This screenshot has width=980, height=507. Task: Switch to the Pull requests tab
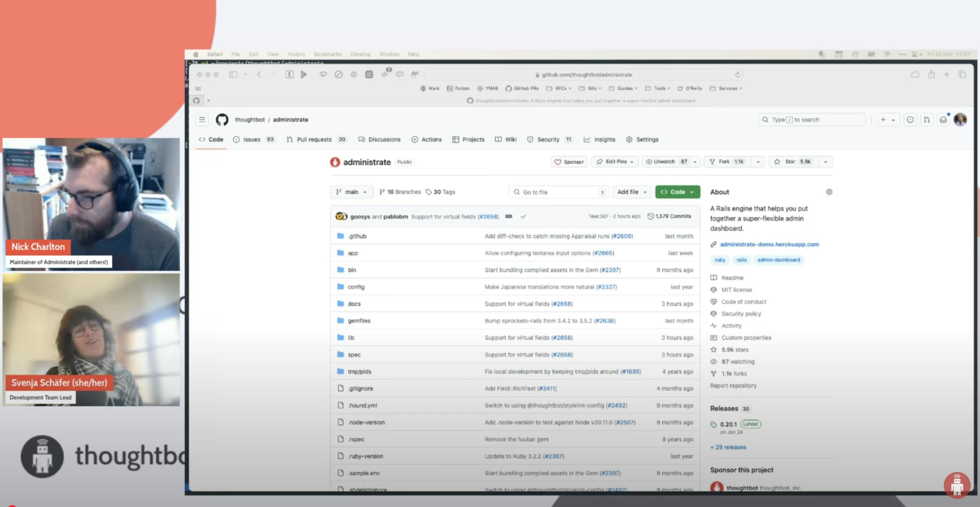point(316,139)
